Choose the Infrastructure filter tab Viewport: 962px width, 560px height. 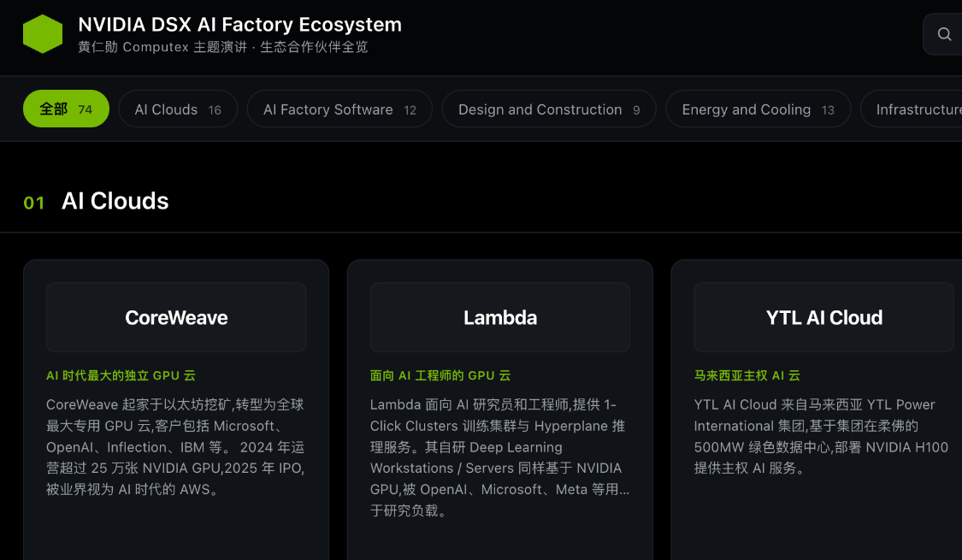(x=912, y=109)
